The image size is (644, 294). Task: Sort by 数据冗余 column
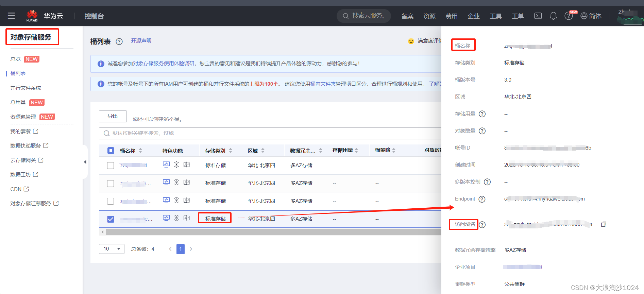[321, 151]
